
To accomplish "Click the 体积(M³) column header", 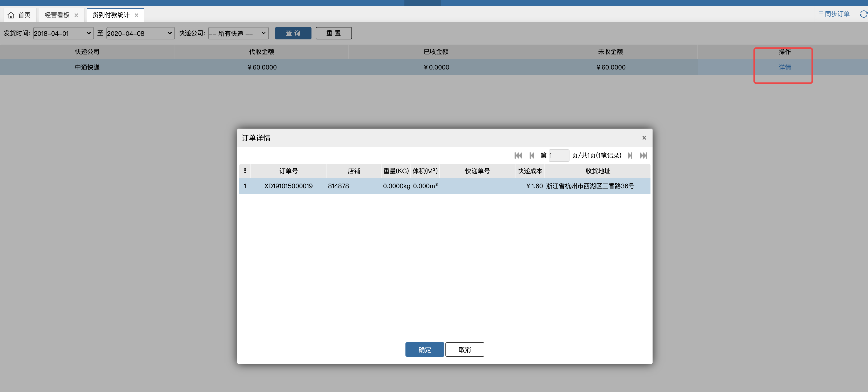I will click(425, 171).
